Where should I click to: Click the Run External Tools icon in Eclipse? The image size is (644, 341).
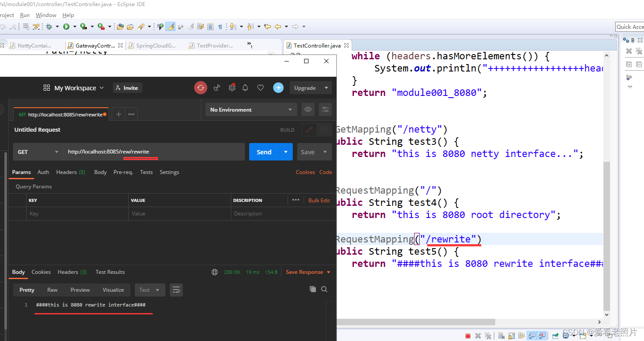coord(101,27)
